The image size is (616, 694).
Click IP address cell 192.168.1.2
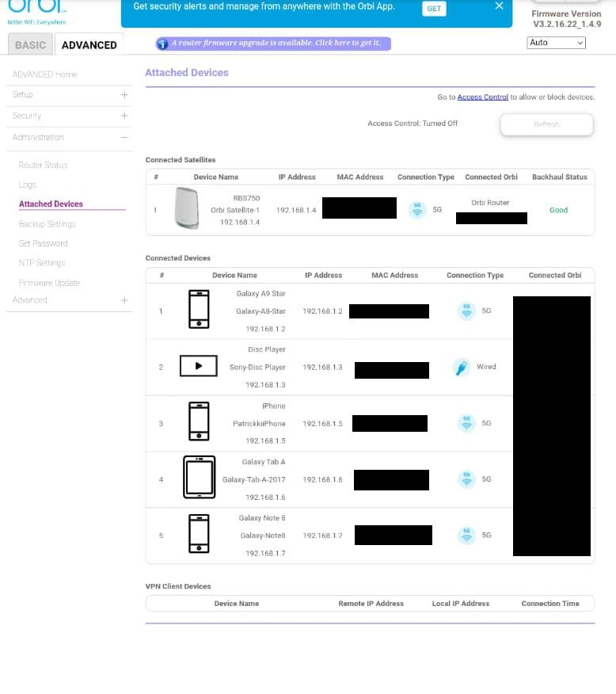click(x=322, y=311)
